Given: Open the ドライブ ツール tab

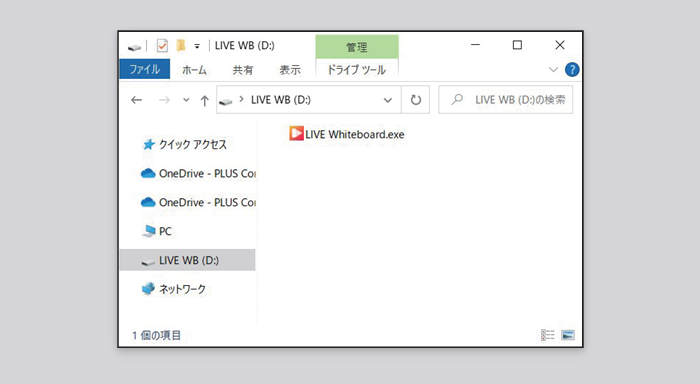Looking at the screenshot, I should click(x=357, y=70).
